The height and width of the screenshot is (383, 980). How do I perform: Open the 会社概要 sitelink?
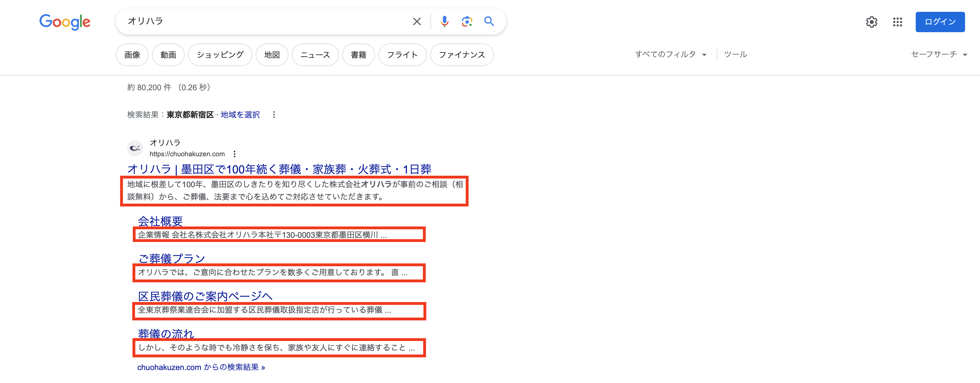160,221
